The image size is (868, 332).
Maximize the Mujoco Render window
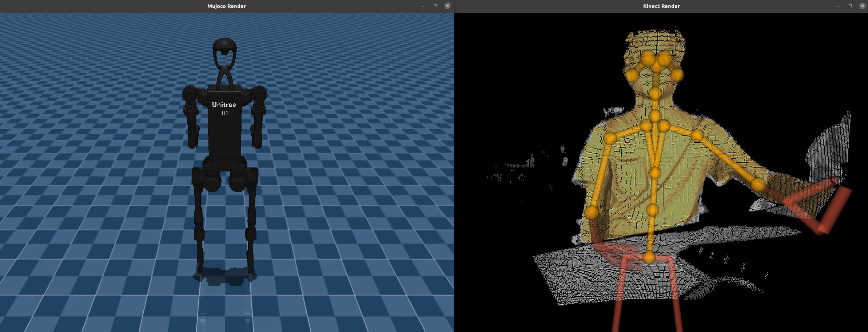click(435, 6)
